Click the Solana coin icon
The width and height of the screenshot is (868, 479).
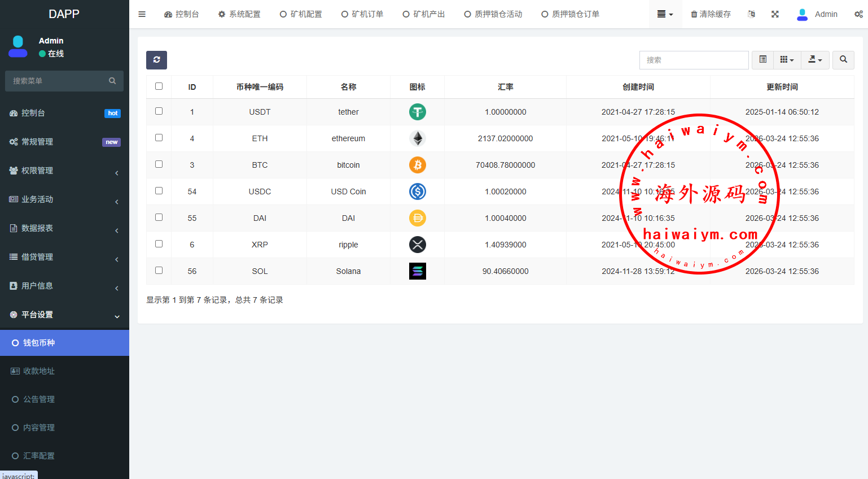point(417,271)
